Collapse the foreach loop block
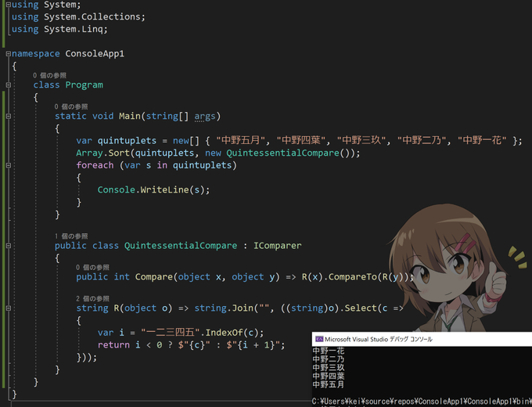Viewport: 532px width, 407px height. 9,165
